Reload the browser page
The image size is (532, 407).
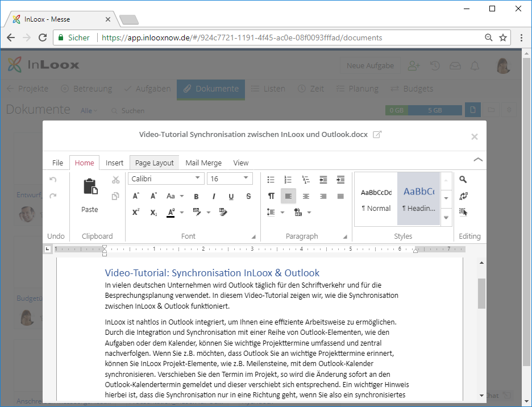43,38
